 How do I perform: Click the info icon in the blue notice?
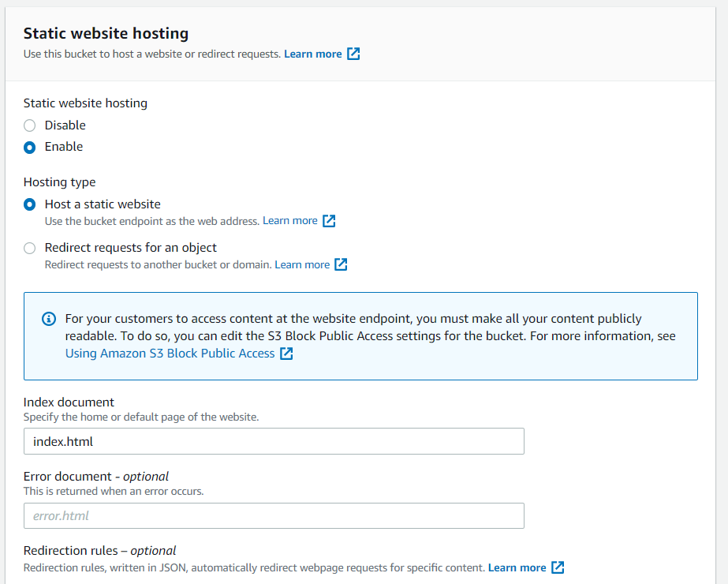(x=48, y=319)
